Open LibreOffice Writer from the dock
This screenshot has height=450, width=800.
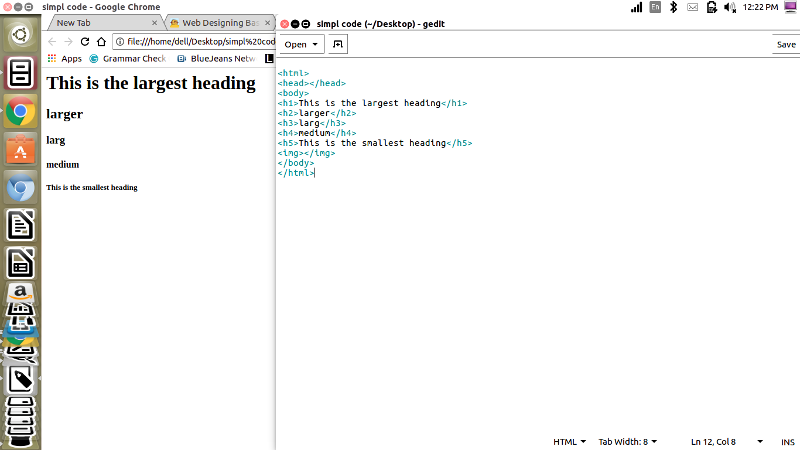pyautogui.click(x=20, y=225)
